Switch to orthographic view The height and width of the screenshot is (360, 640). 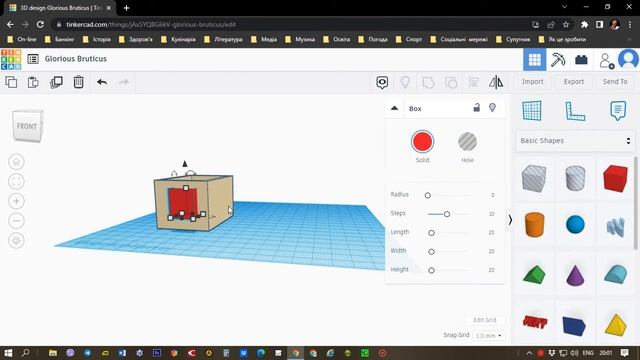(16, 240)
